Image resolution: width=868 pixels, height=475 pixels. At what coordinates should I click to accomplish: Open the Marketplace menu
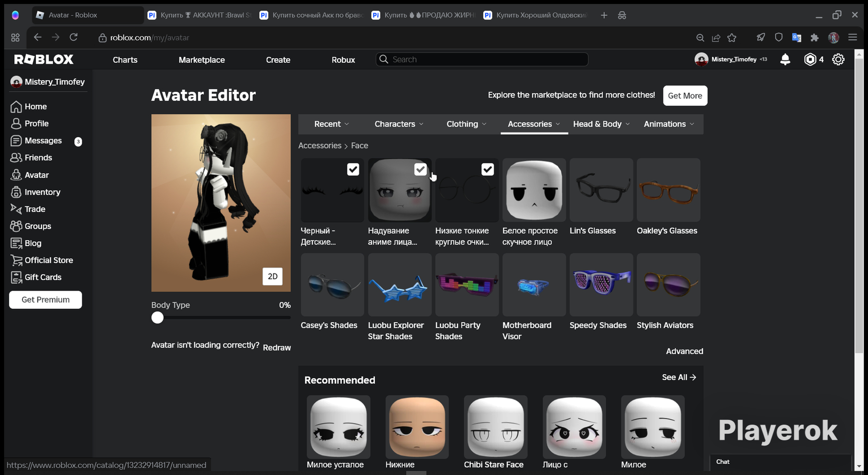click(202, 60)
